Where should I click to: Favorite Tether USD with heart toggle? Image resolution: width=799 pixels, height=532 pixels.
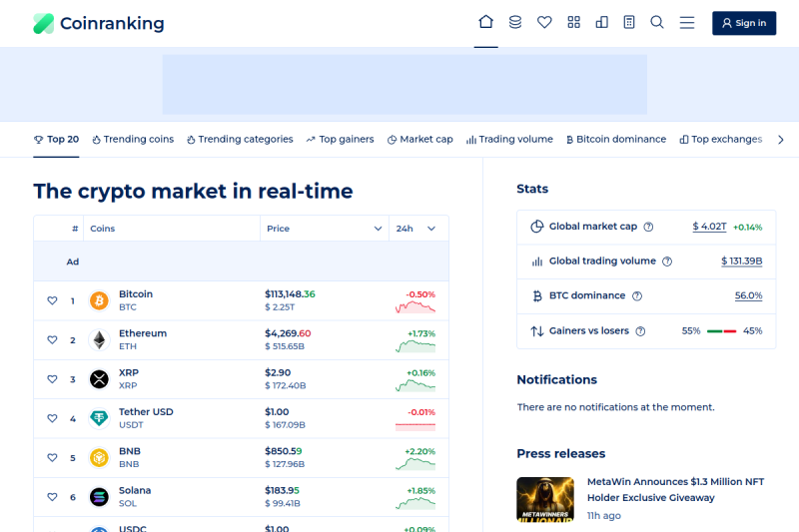coord(52,418)
